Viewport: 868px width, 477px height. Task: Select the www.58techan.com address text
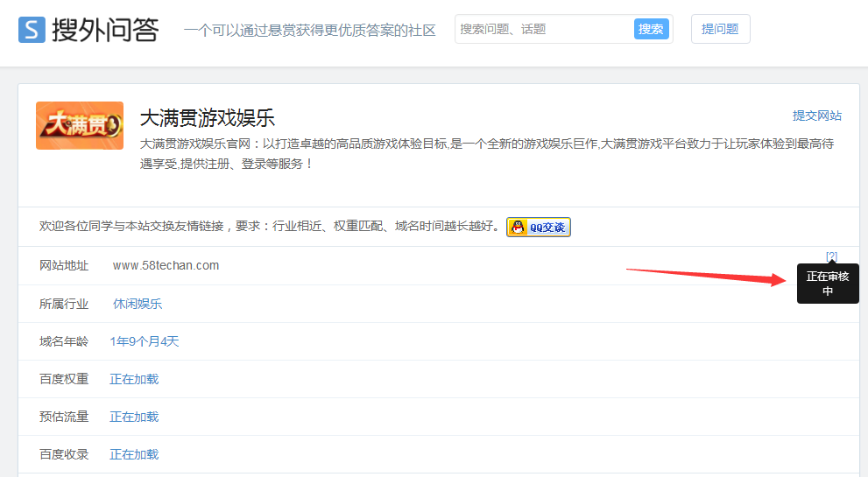click(x=166, y=265)
